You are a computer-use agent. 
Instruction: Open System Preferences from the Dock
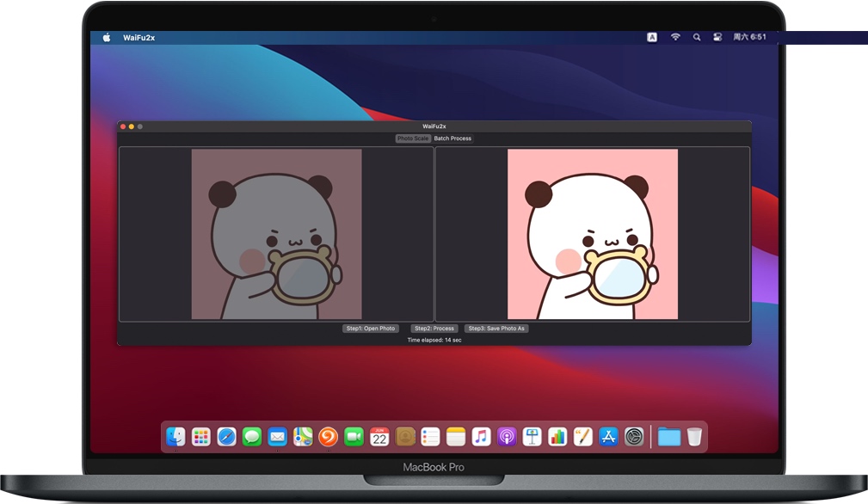tap(632, 436)
